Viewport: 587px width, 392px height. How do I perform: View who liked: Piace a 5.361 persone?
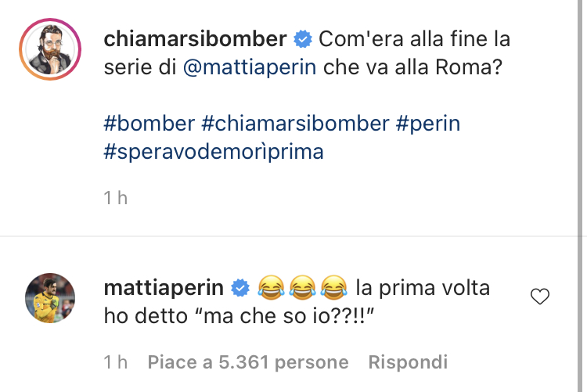[248, 362]
